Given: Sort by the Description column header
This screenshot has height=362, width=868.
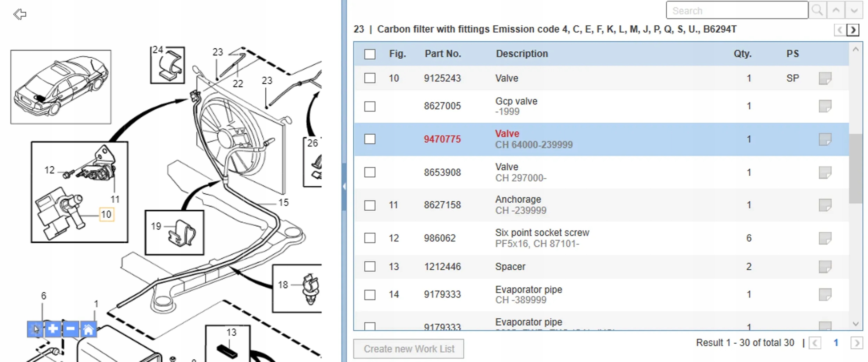Looking at the screenshot, I should (x=521, y=54).
